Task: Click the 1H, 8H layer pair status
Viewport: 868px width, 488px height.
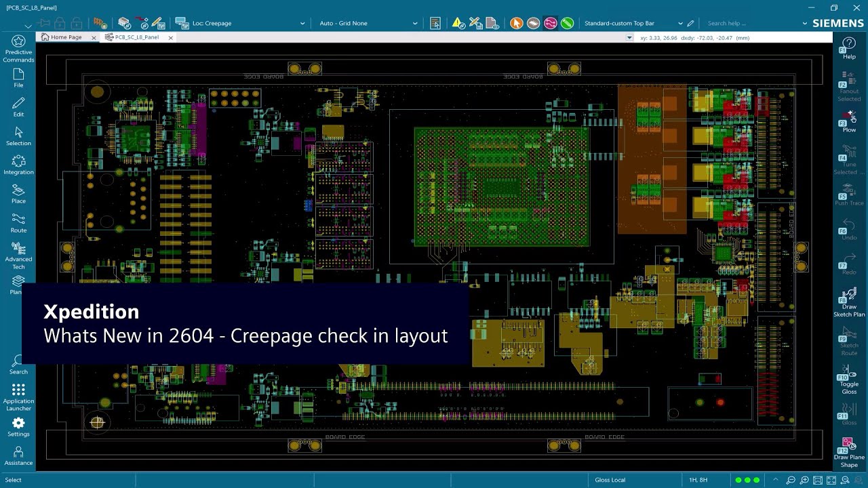Action: [x=698, y=480]
